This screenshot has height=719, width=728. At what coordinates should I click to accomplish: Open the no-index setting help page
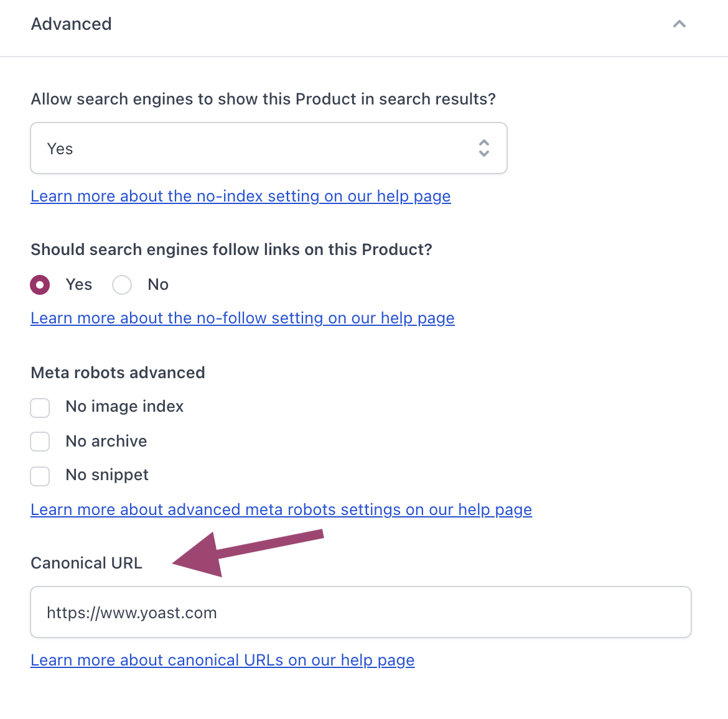(x=241, y=196)
